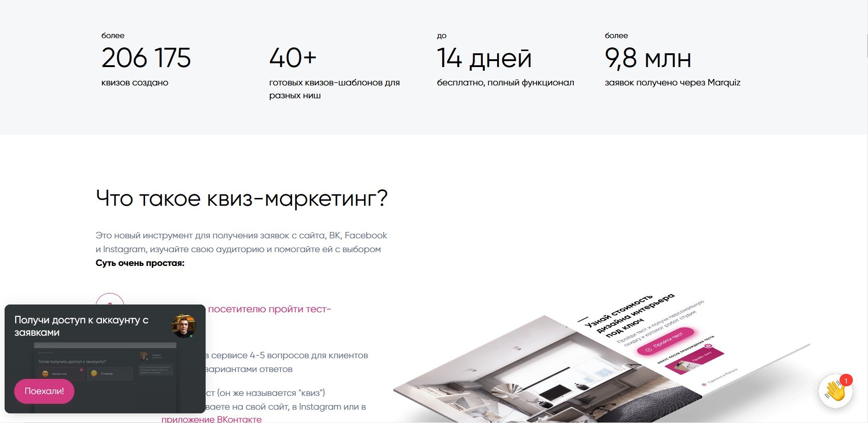Open the приложение ВКонтакте link

point(211,419)
